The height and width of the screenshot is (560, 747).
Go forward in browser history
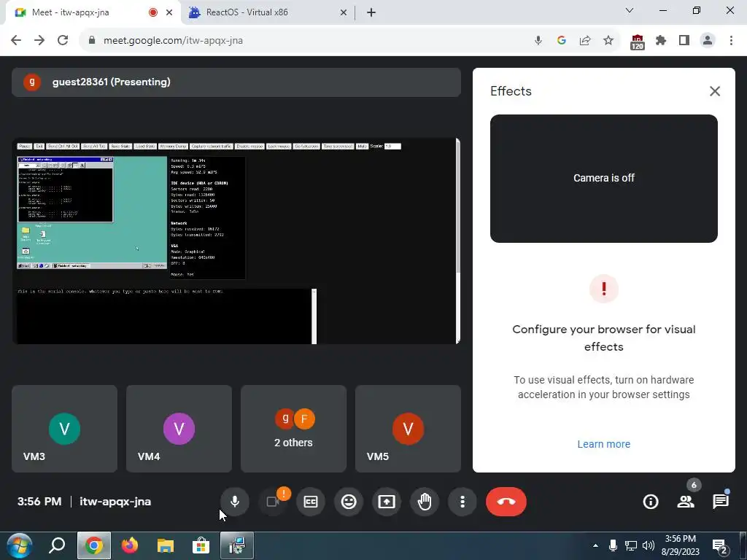[x=39, y=41]
